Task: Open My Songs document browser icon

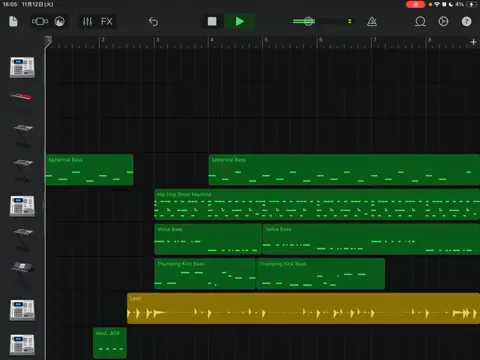Action: point(13,22)
